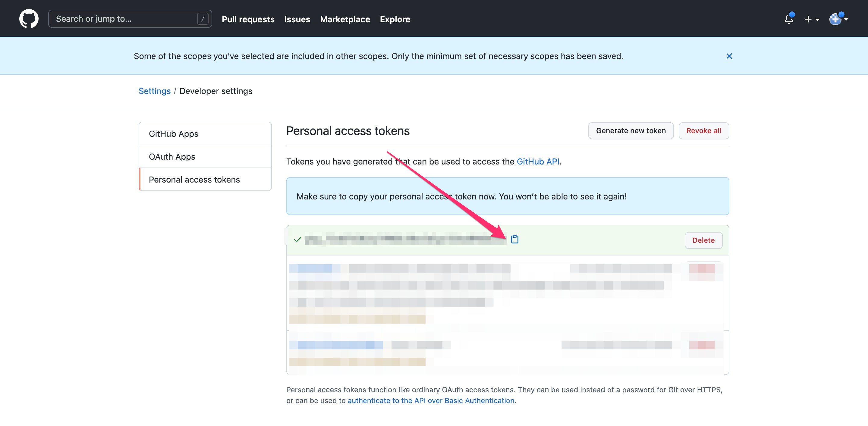868x426 pixels.
Task: Click Revoke all button
Action: tap(703, 131)
